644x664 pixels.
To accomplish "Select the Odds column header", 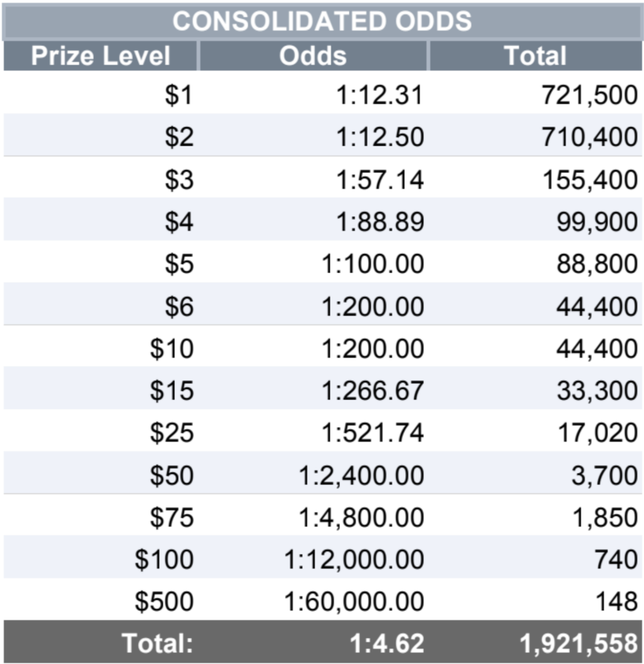I will click(313, 56).
